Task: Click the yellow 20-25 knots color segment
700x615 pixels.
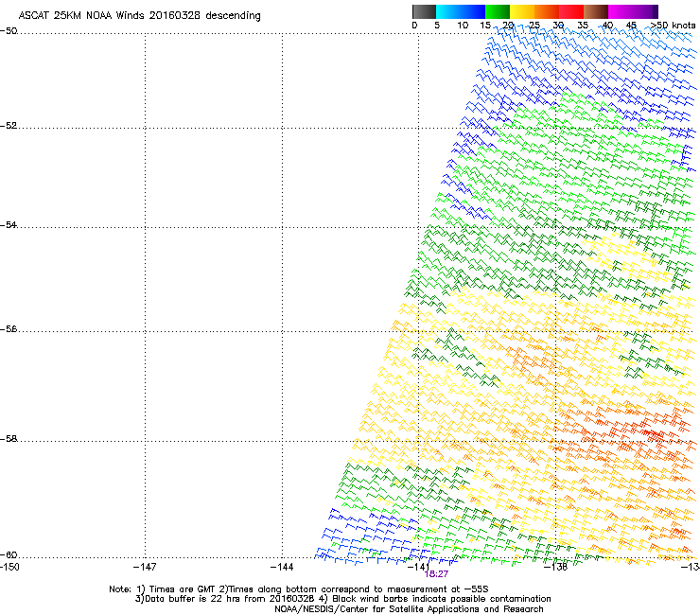Action: pos(522,11)
